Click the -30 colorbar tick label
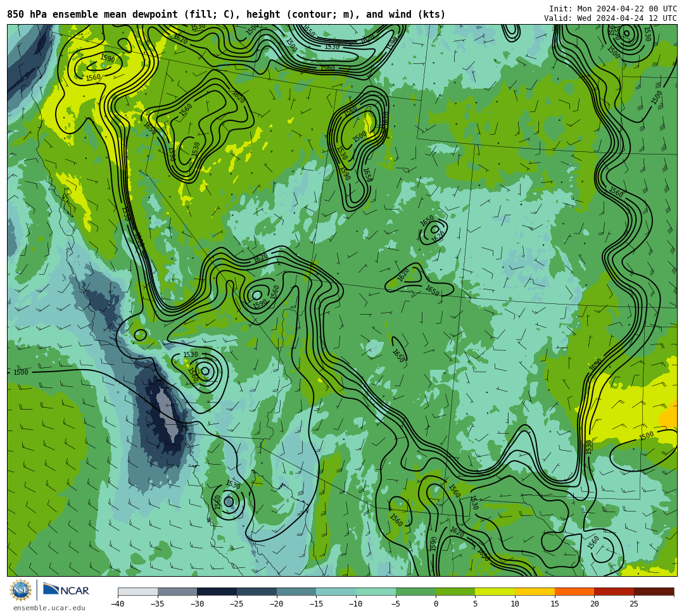The image size is (684, 616). [x=197, y=604]
